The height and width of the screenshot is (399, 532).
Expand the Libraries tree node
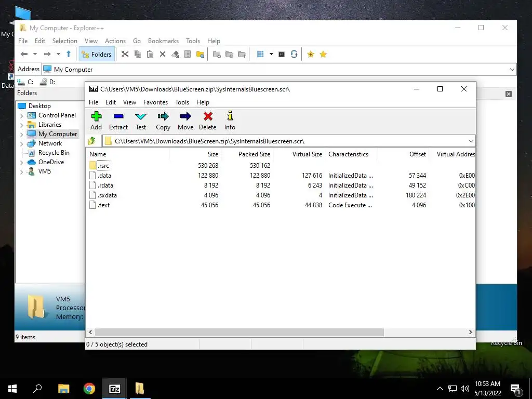click(x=22, y=125)
